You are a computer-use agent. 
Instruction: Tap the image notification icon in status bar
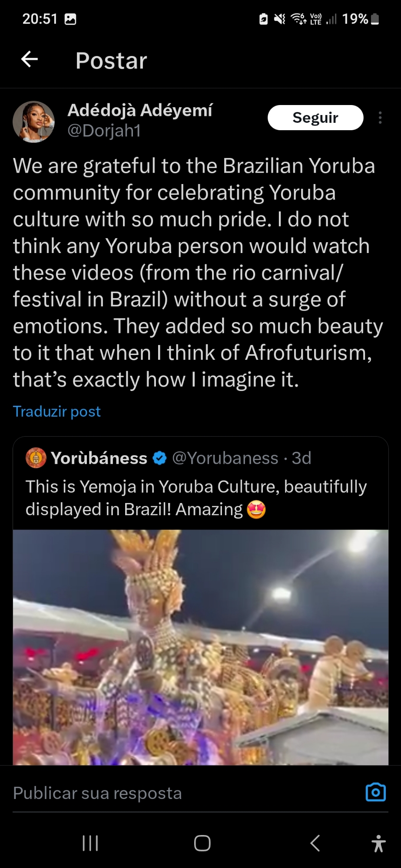click(x=70, y=19)
